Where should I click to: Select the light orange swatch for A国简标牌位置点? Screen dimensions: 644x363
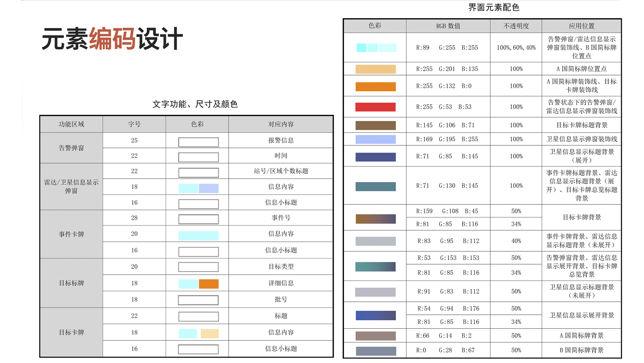pos(376,69)
